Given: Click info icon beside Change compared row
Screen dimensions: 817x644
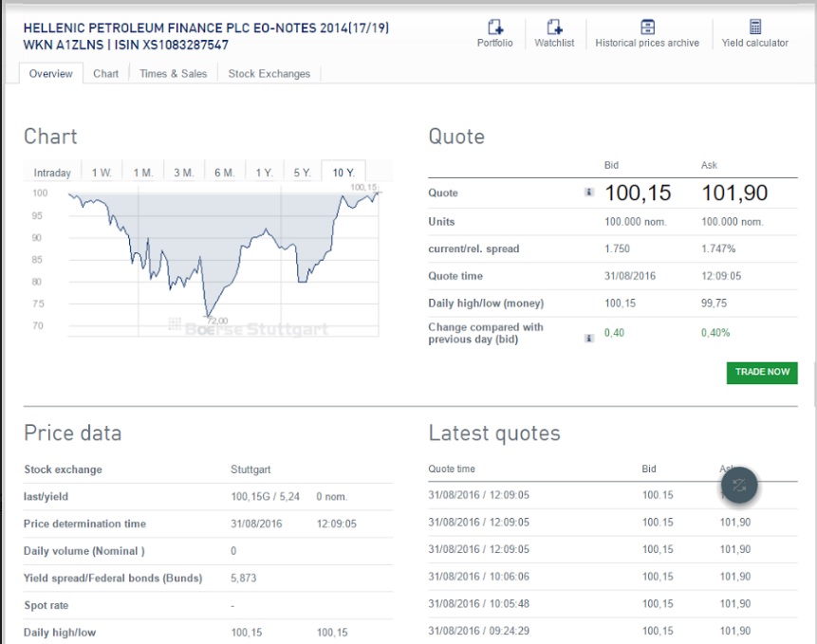Looking at the screenshot, I should [588, 338].
